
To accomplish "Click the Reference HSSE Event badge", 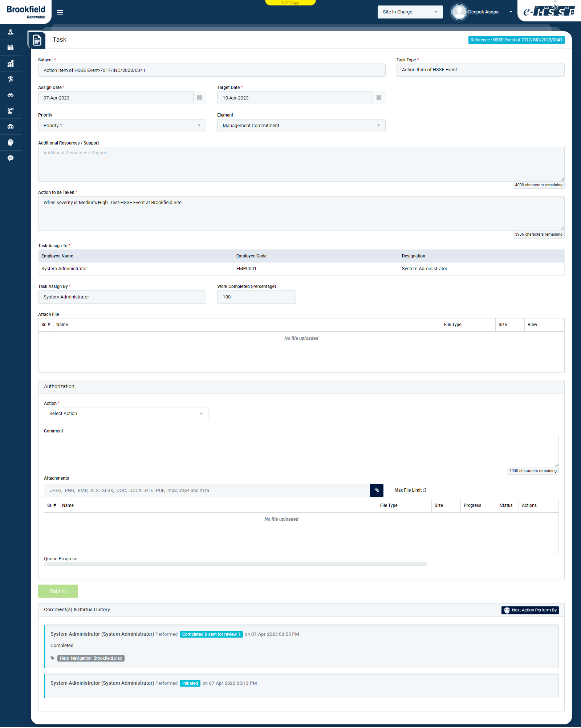I will pyautogui.click(x=516, y=40).
